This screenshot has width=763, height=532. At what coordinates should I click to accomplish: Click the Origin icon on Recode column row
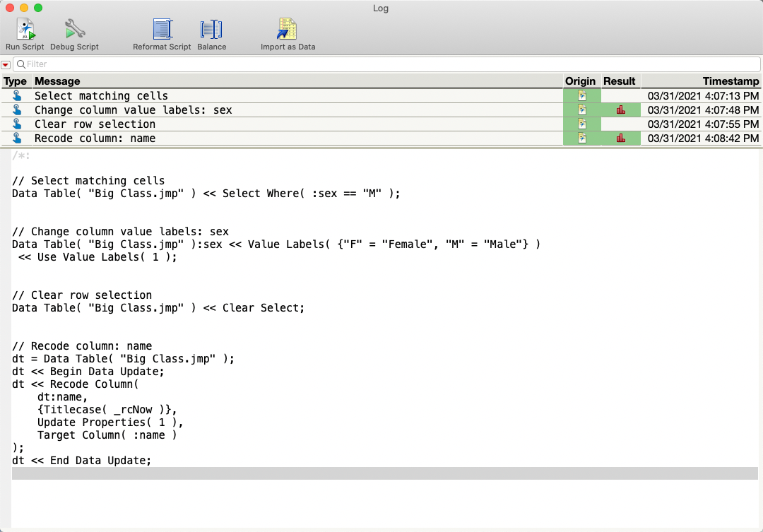pyautogui.click(x=581, y=138)
